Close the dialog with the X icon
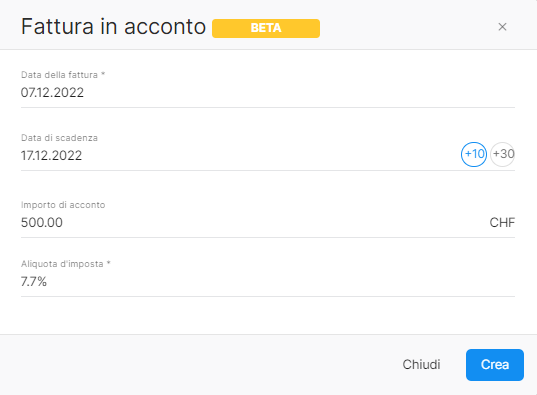 502,27
